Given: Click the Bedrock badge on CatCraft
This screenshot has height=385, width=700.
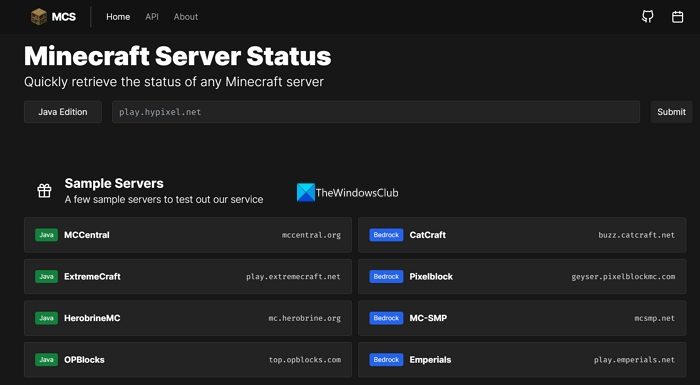Looking at the screenshot, I should (x=386, y=235).
